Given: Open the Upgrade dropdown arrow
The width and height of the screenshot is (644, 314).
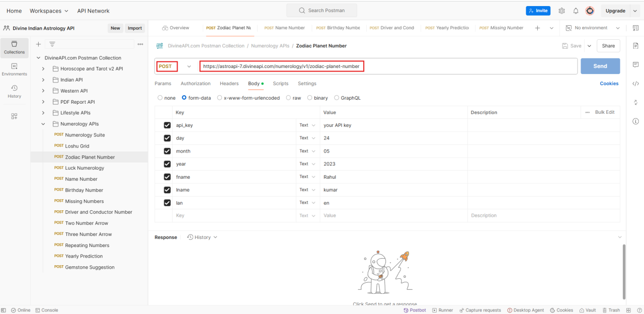Looking at the screenshot, I should coord(635,11).
